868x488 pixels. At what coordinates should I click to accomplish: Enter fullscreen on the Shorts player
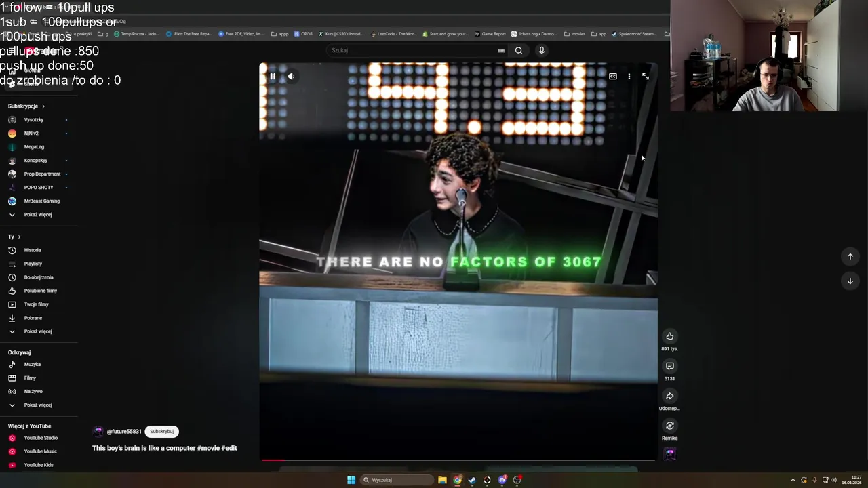click(x=646, y=77)
